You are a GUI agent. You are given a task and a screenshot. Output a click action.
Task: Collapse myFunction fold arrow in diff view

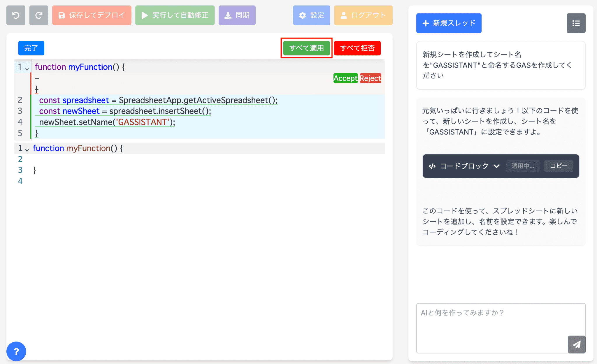(x=27, y=69)
